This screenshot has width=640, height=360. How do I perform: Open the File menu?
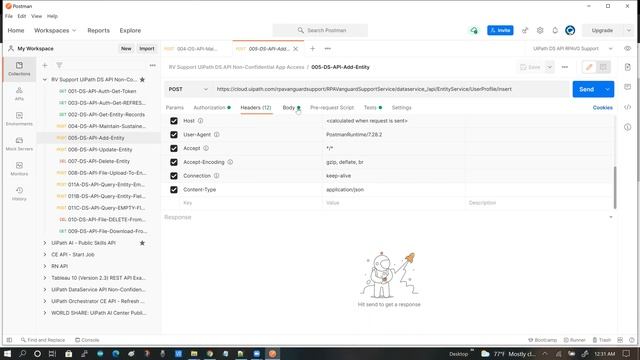9,16
